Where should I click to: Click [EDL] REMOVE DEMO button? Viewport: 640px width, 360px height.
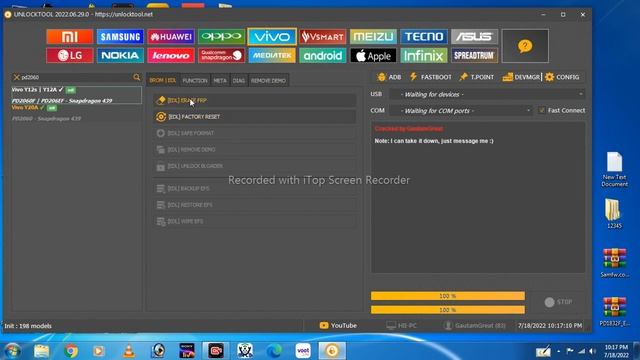point(255,149)
